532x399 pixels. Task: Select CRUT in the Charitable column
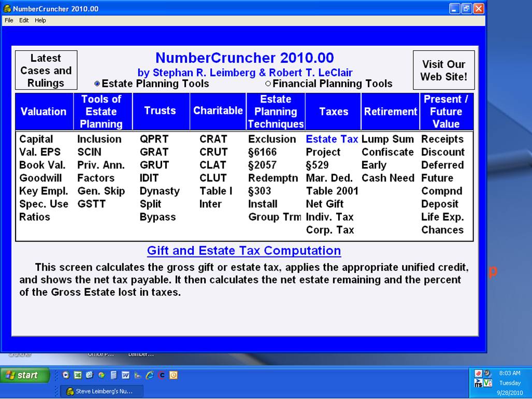click(213, 152)
